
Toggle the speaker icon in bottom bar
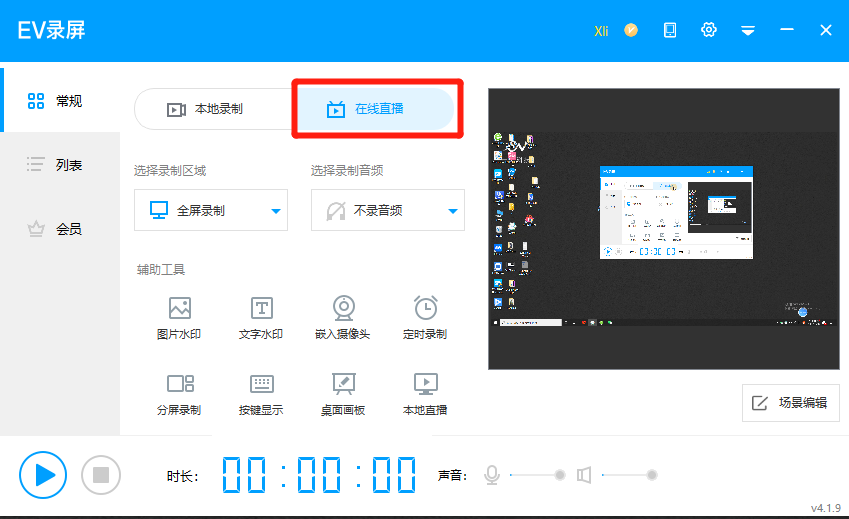click(x=584, y=475)
